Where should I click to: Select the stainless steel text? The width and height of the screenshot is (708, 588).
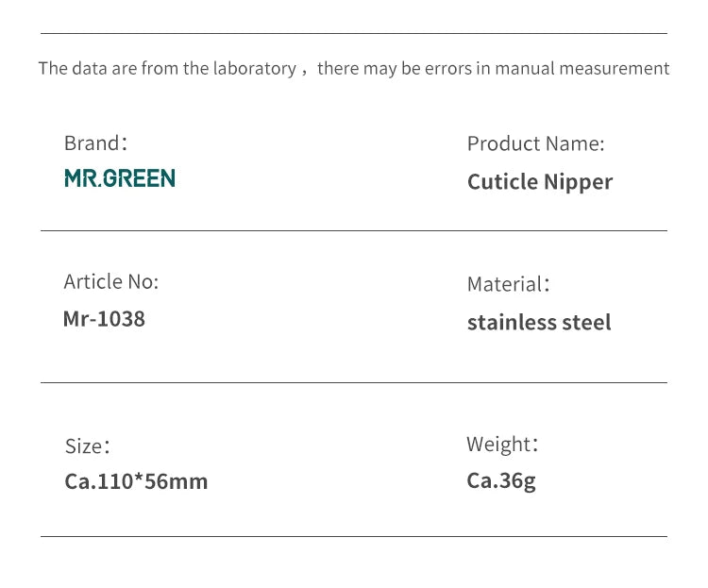pos(539,323)
